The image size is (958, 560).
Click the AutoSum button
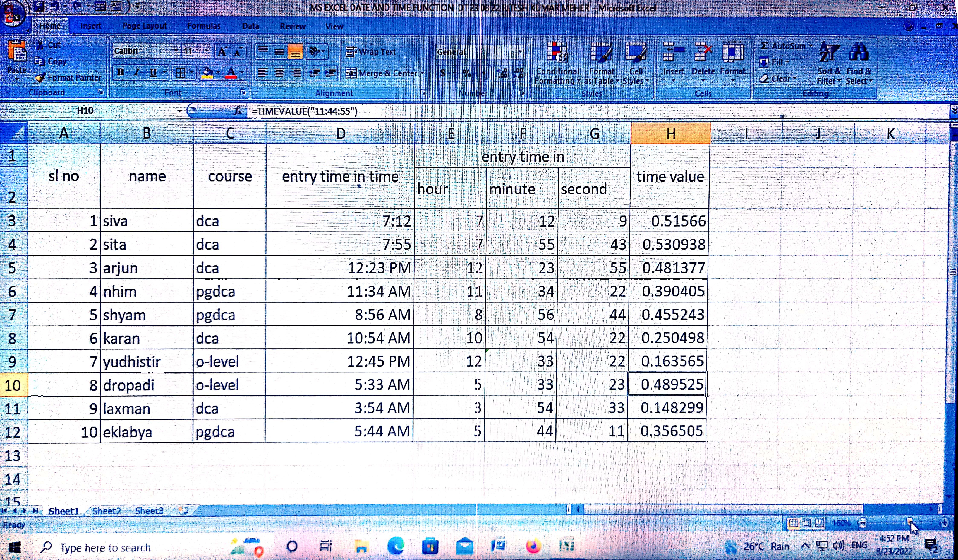[x=784, y=46]
